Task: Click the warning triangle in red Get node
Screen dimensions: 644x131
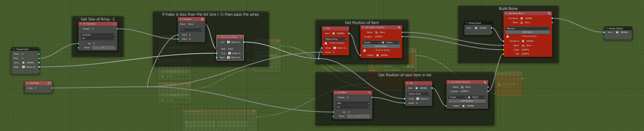Action: point(326,43)
